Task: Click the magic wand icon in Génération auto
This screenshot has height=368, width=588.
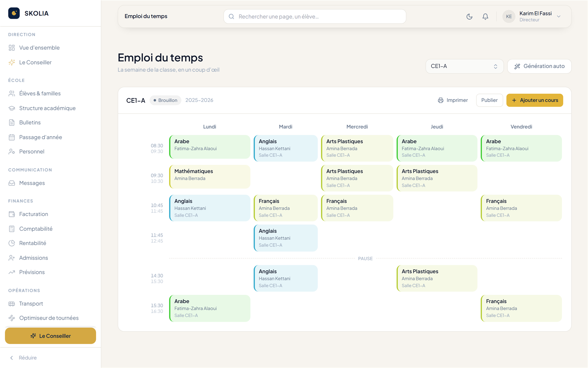Action: pos(517,67)
